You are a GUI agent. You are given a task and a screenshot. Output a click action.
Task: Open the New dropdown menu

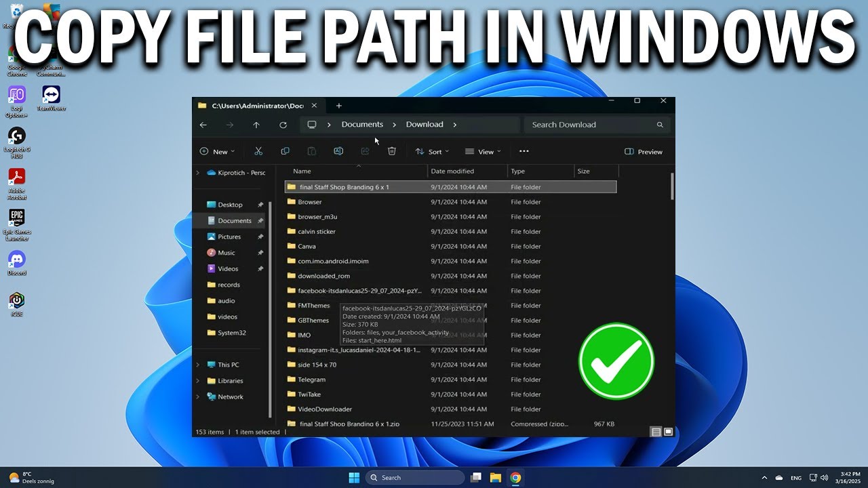point(217,152)
